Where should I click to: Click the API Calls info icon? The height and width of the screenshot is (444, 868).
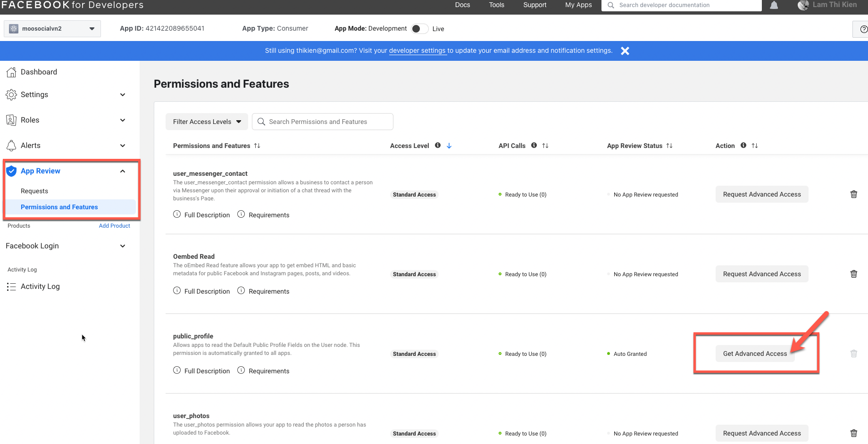[x=534, y=145]
